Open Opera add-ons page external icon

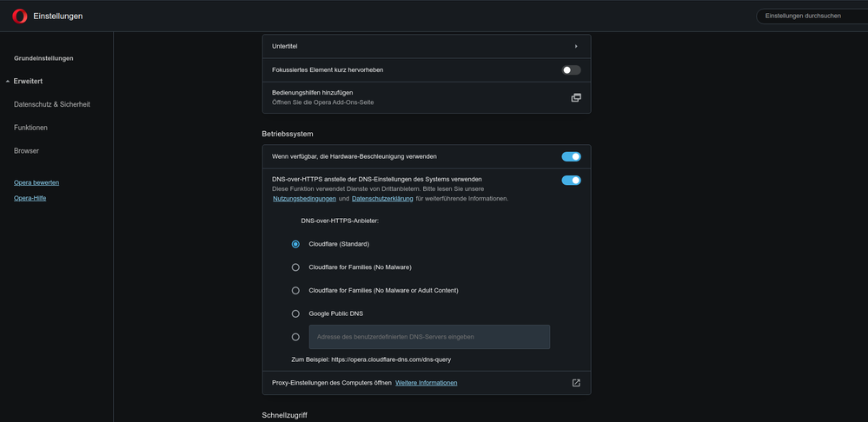(x=576, y=98)
